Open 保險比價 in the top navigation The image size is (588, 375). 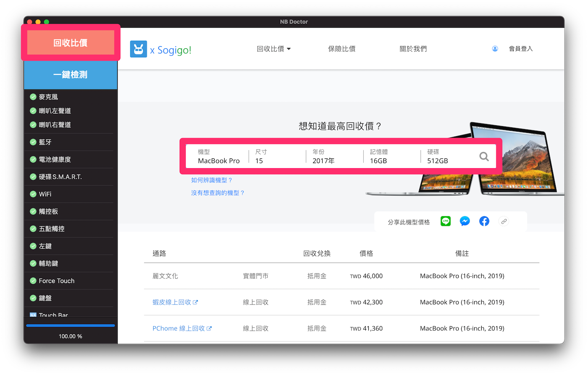[342, 49]
